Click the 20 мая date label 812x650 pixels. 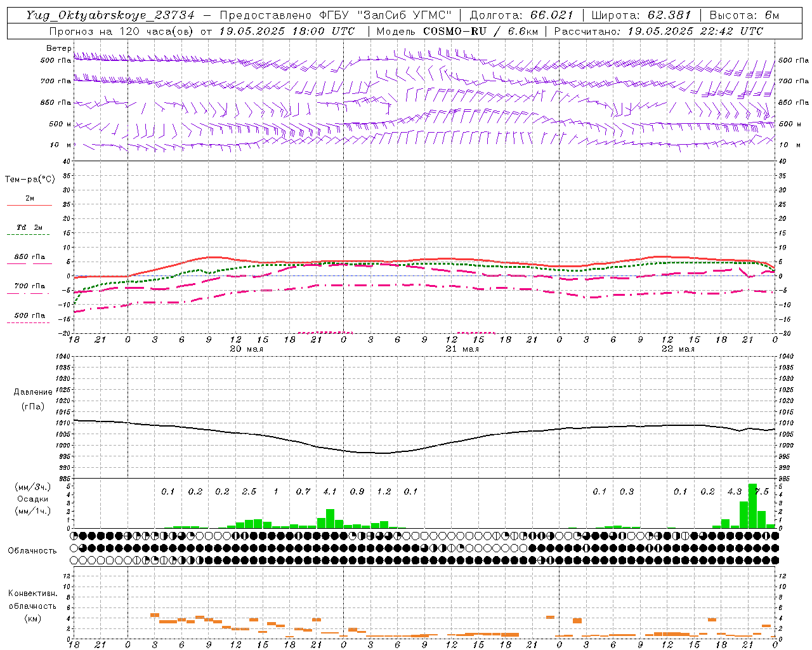[246, 348]
